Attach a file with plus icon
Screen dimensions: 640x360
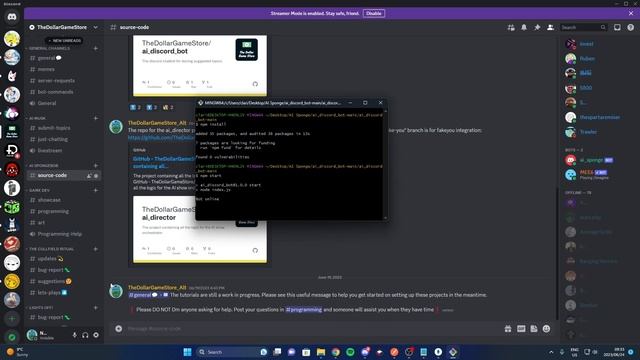tap(118, 329)
